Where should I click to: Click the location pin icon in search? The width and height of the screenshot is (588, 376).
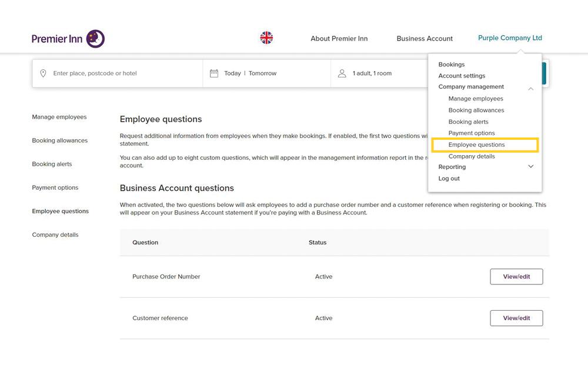[43, 73]
